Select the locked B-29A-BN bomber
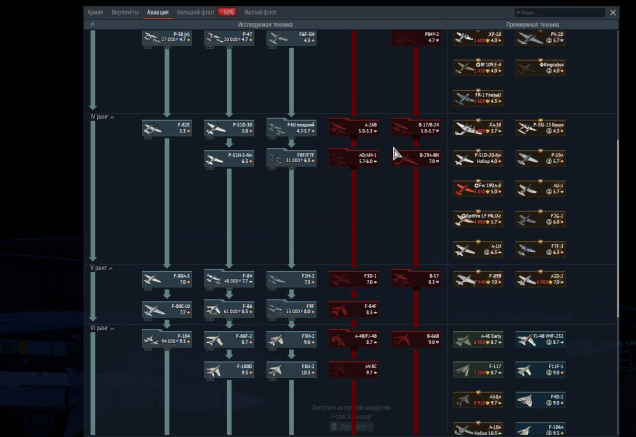 416,158
